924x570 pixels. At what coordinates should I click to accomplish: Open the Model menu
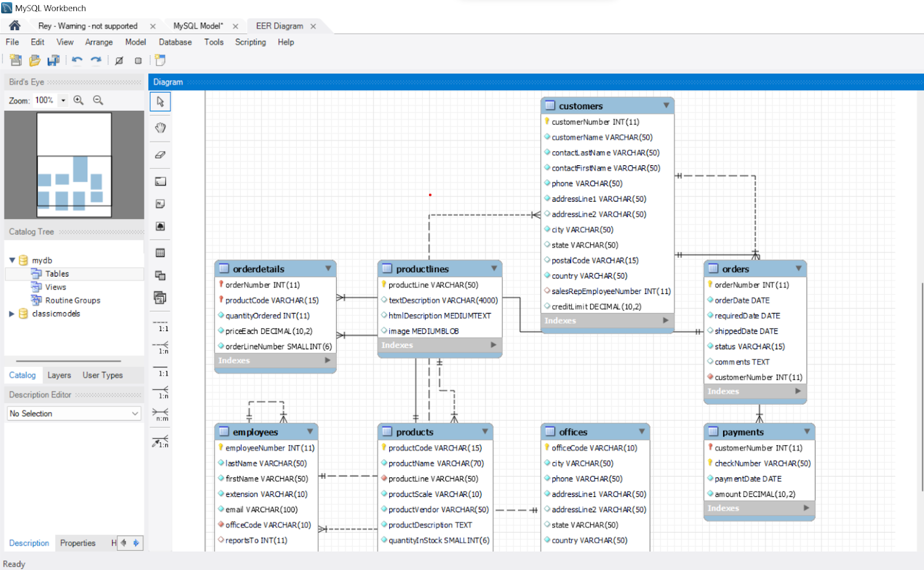coord(135,42)
